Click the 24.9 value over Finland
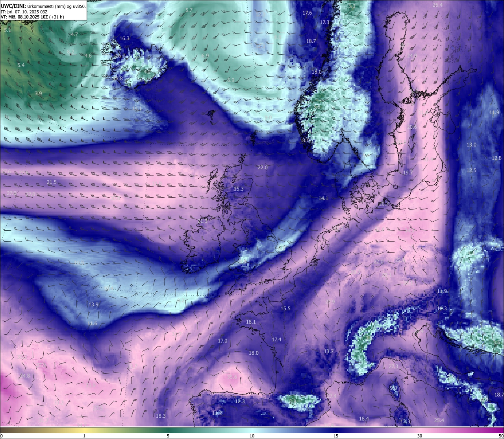The image size is (504, 439). [x=411, y=56]
